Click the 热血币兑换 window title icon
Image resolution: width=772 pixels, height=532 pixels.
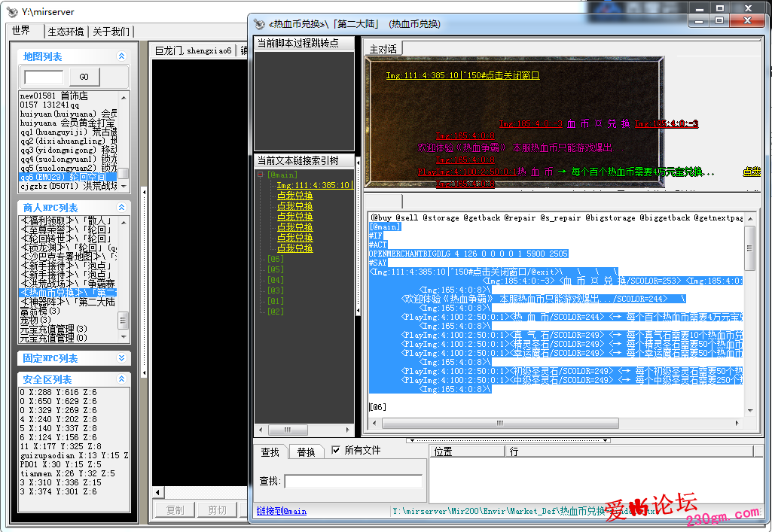[259, 23]
